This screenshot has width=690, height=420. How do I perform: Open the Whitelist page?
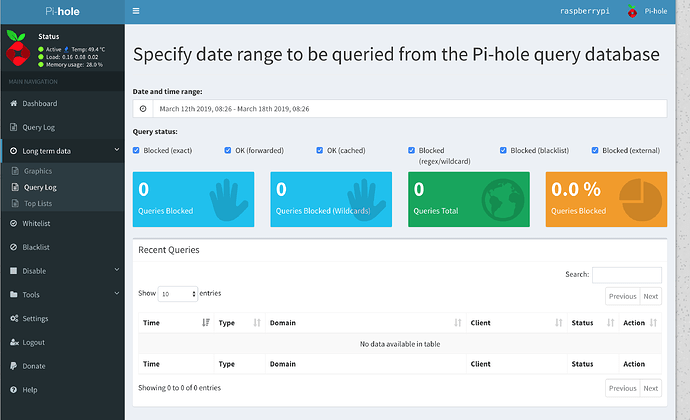pos(37,222)
